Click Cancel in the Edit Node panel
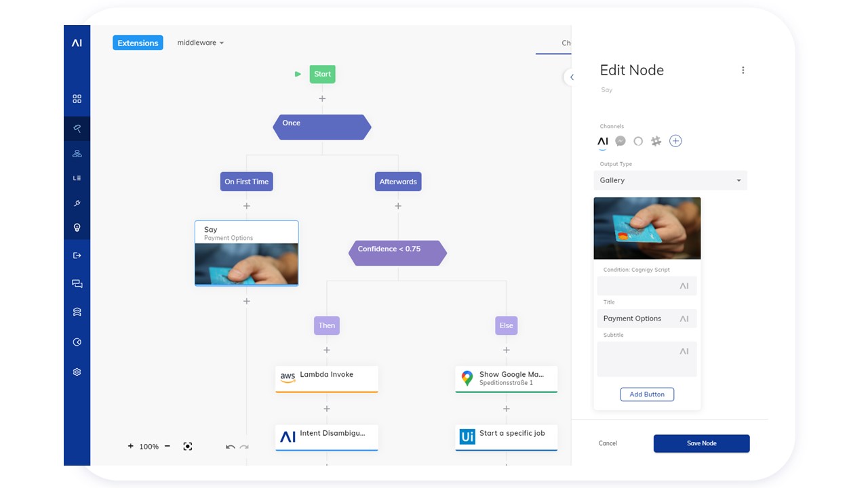This screenshot has width=868, height=488. point(608,443)
